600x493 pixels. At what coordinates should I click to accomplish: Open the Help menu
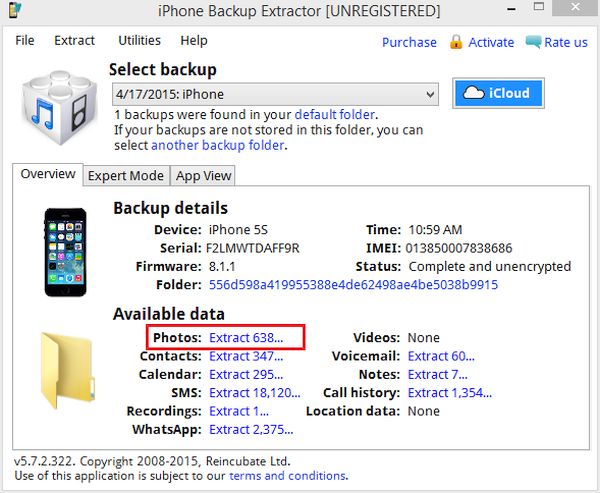tap(194, 40)
